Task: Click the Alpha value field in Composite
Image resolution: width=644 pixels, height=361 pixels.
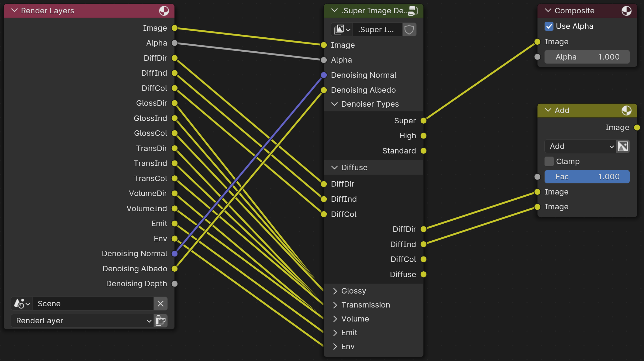Action: [x=587, y=57]
